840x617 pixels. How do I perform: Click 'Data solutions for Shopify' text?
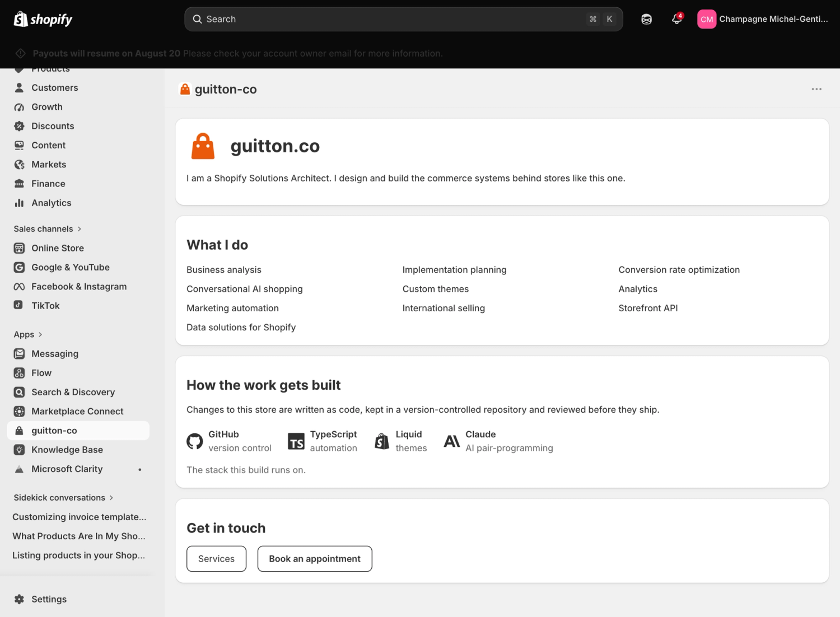pos(241,328)
